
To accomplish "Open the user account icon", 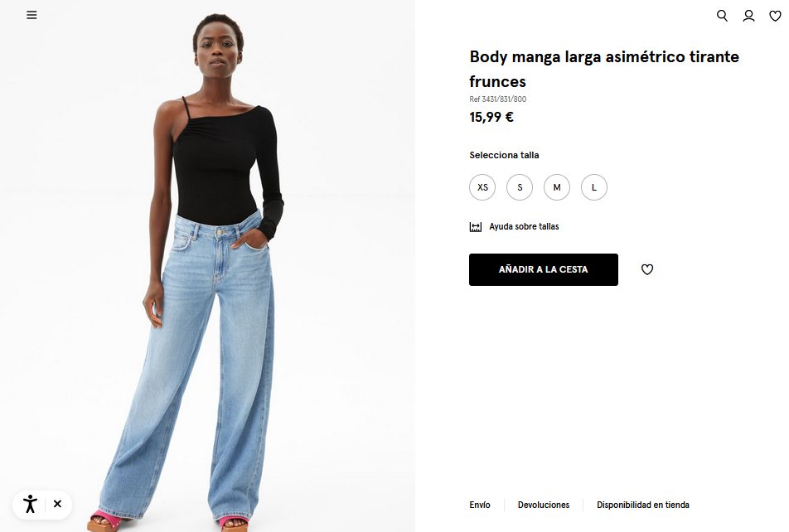I will pos(748,16).
